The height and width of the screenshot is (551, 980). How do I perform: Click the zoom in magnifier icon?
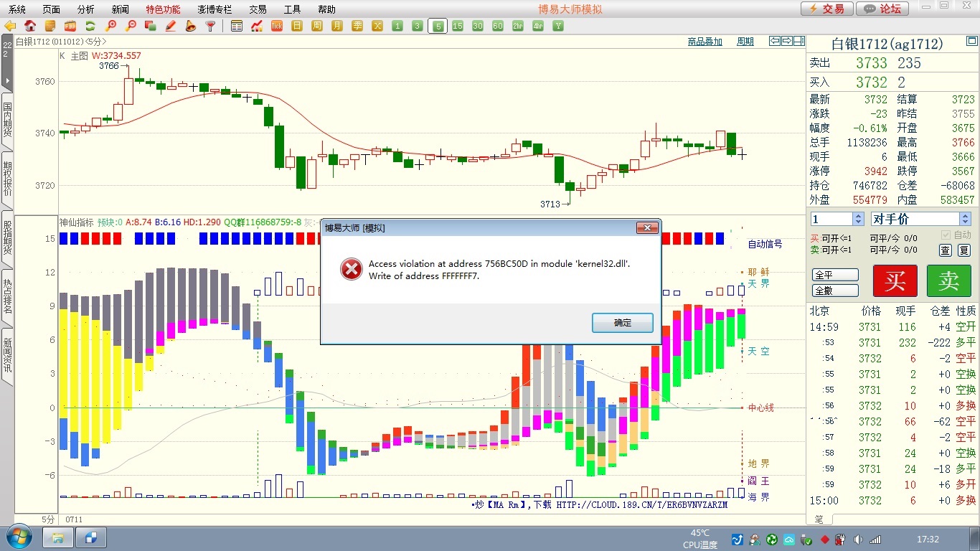110,26
